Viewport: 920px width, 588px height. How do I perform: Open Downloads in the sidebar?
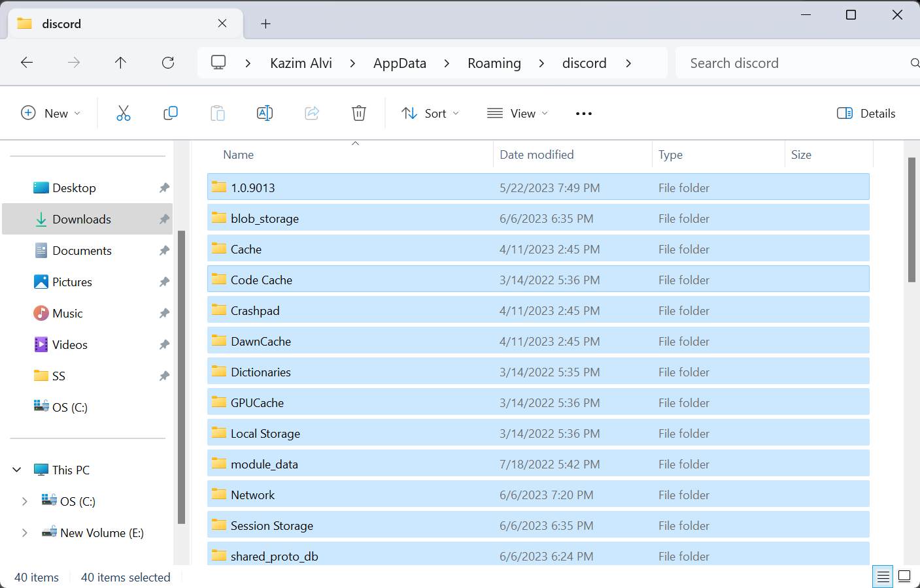[x=88, y=219]
